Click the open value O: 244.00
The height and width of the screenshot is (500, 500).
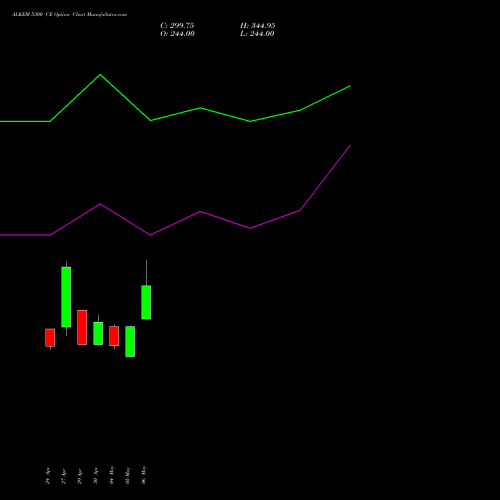point(177,34)
